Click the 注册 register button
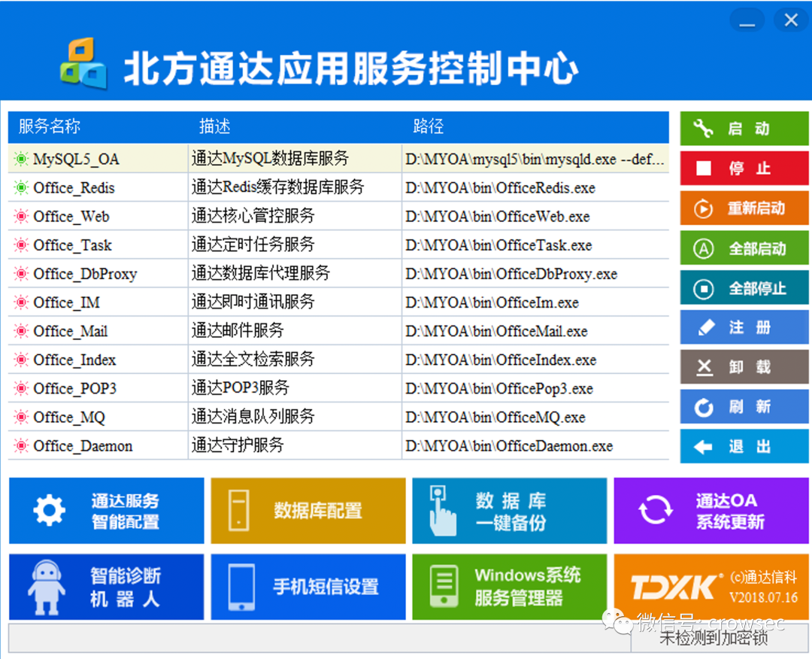Image resolution: width=812 pixels, height=659 pixels. click(744, 327)
